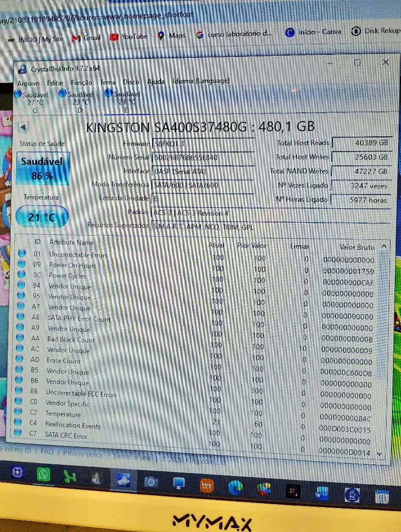Open INÍCIO | My Site browser bookmark
The height and width of the screenshot is (532, 401).
pos(35,39)
